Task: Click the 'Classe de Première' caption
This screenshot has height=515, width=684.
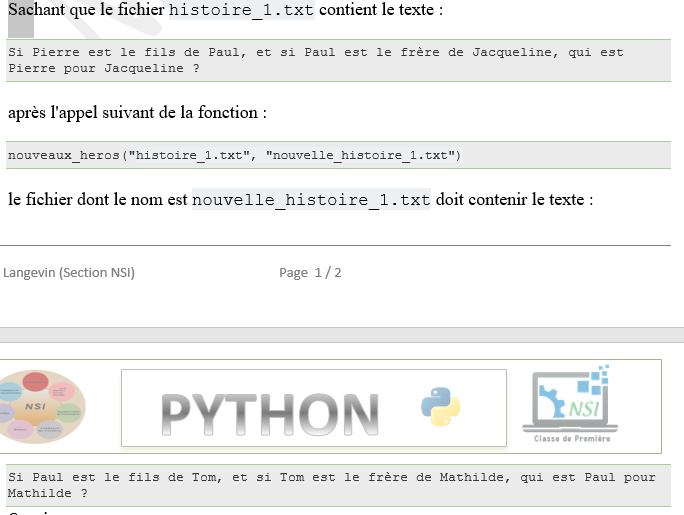Action: tap(572, 439)
